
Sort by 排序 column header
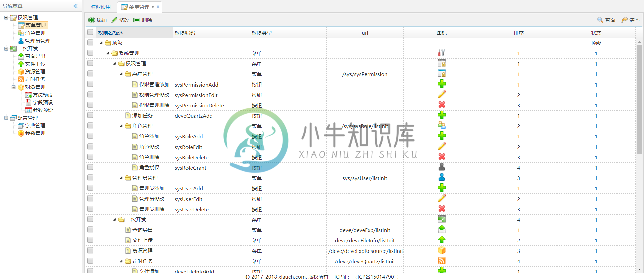coord(519,33)
